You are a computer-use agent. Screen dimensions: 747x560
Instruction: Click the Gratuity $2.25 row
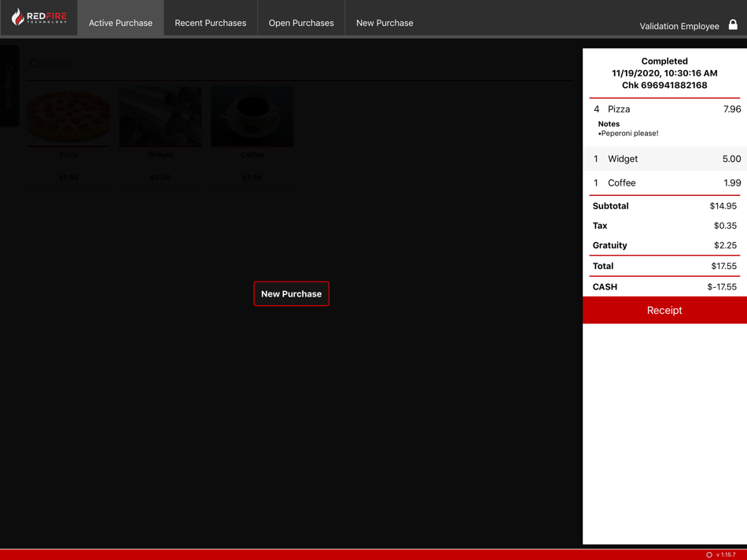[x=664, y=245]
